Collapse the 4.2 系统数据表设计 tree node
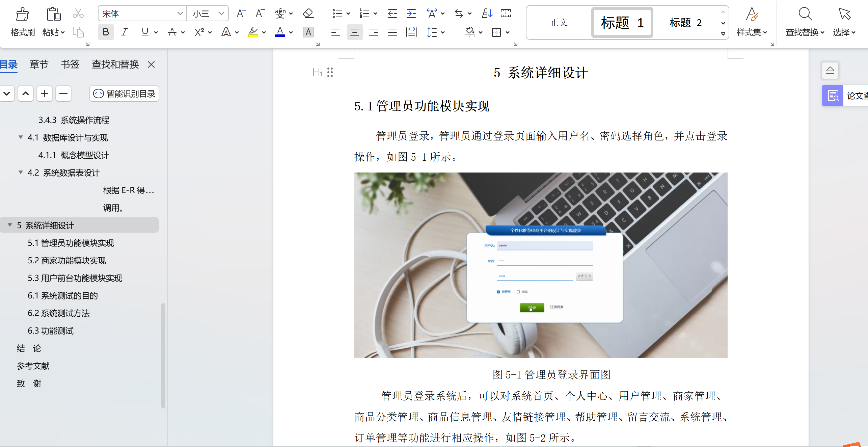The height and width of the screenshot is (447, 868). [x=21, y=173]
